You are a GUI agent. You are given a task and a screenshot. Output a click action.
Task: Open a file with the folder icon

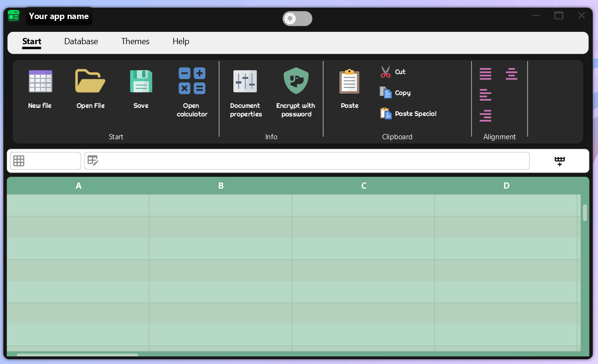pos(90,81)
